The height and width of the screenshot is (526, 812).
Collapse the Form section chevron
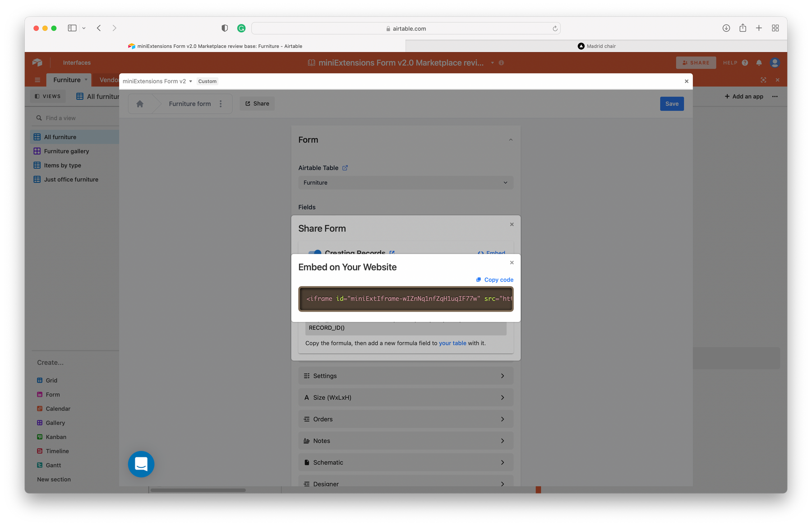click(511, 140)
